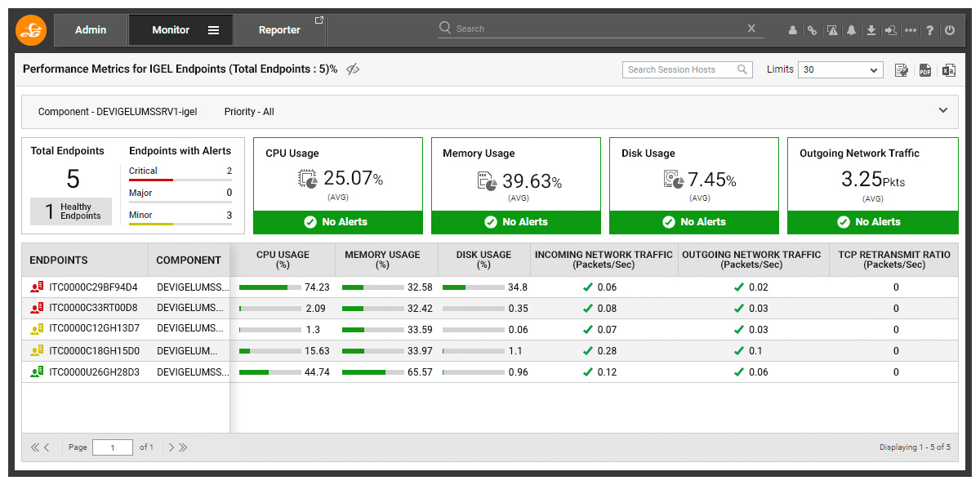Toggle the crossed-eye visibility icon by title
Viewport: 980px width, 485px height.
[353, 69]
